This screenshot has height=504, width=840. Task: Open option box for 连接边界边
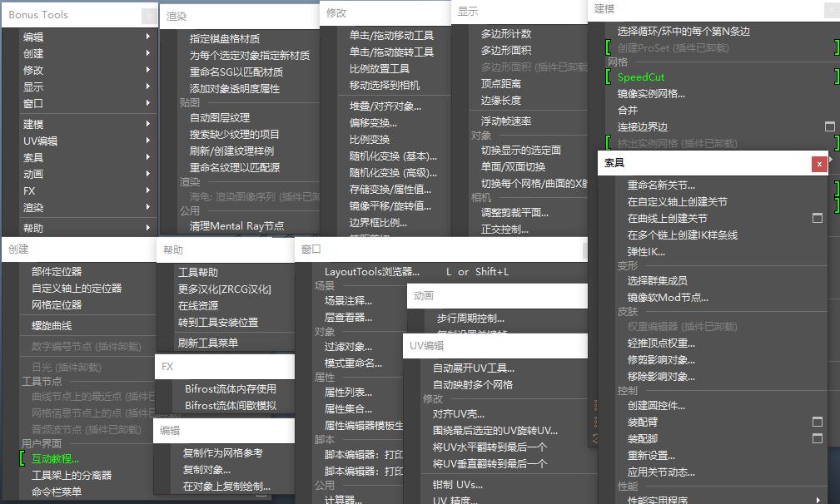tap(829, 127)
